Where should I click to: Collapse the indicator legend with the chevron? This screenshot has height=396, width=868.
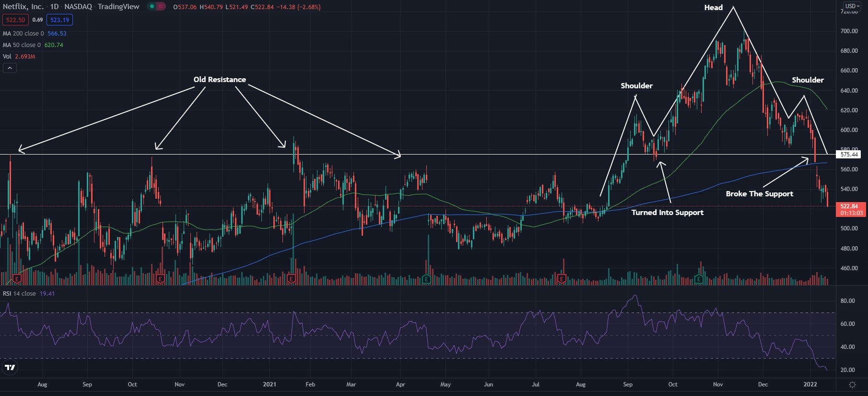[10, 68]
